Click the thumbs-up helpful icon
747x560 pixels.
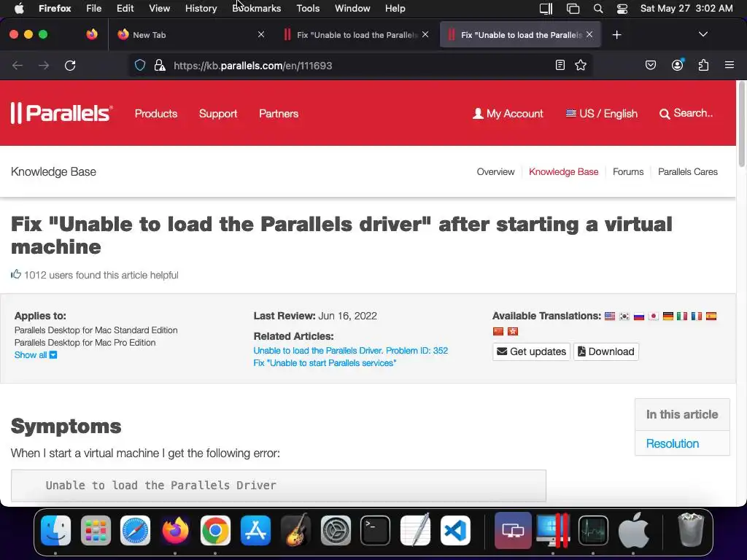(16, 274)
